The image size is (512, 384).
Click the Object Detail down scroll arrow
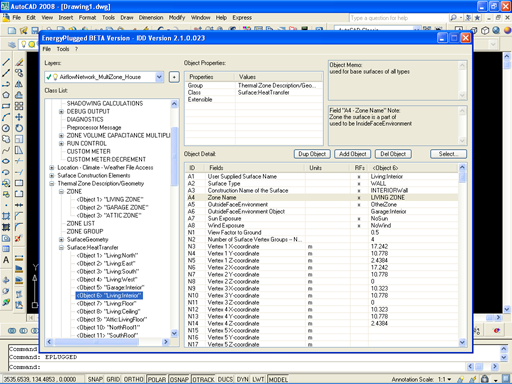click(x=462, y=342)
